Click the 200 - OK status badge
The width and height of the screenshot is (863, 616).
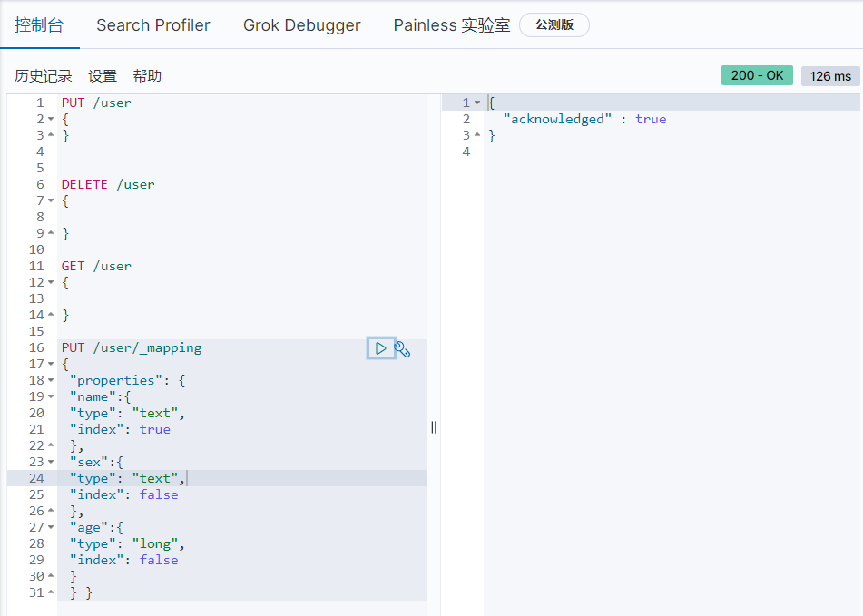(757, 75)
